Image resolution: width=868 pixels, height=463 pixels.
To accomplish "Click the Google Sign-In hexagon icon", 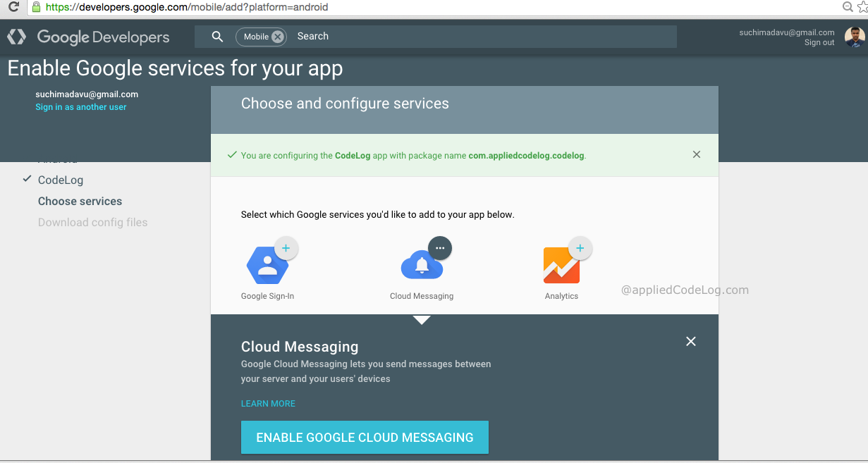I will [x=267, y=265].
